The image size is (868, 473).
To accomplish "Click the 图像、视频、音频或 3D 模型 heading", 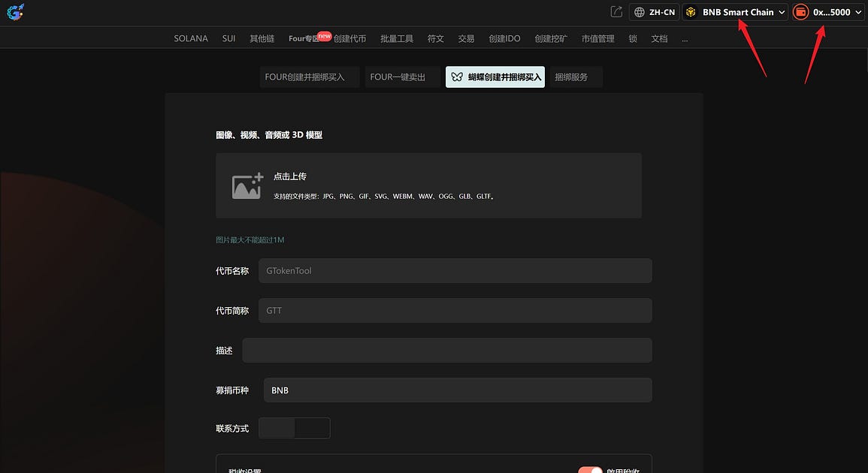I will click(269, 135).
